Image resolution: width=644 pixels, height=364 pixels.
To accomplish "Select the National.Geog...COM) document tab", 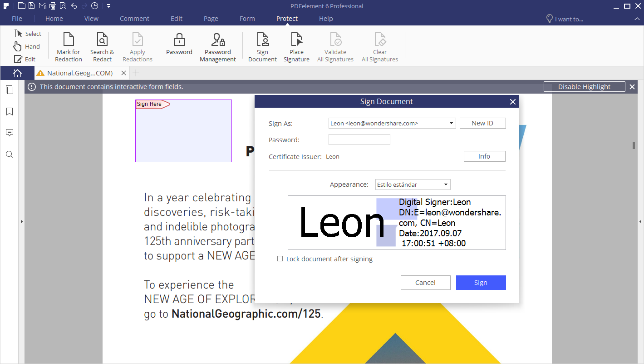I will tap(82, 73).
